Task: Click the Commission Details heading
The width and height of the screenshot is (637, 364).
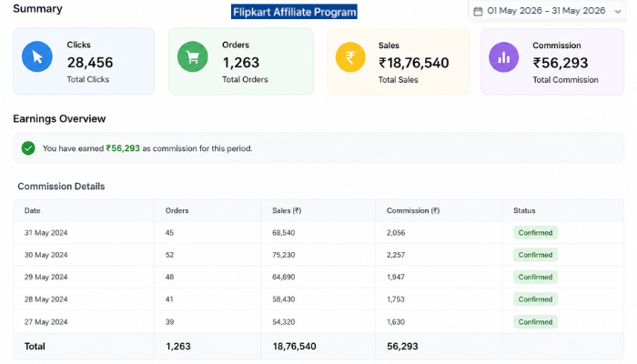Action: [61, 186]
